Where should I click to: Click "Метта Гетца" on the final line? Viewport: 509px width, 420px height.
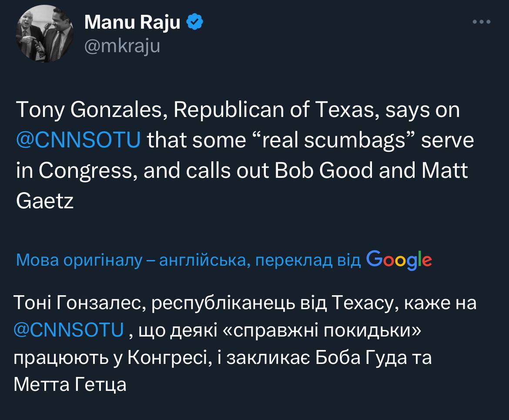pyautogui.click(x=70, y=385)
